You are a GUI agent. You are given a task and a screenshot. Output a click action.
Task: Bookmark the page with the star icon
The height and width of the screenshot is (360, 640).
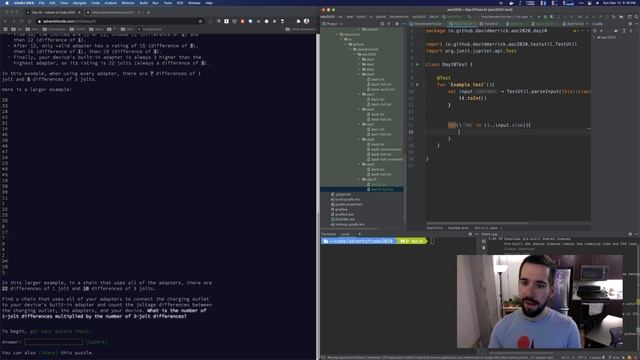[200, 21]
